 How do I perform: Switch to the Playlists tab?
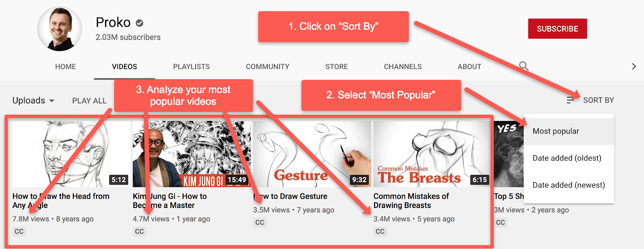pyautogui.click(x=191, y=67)
